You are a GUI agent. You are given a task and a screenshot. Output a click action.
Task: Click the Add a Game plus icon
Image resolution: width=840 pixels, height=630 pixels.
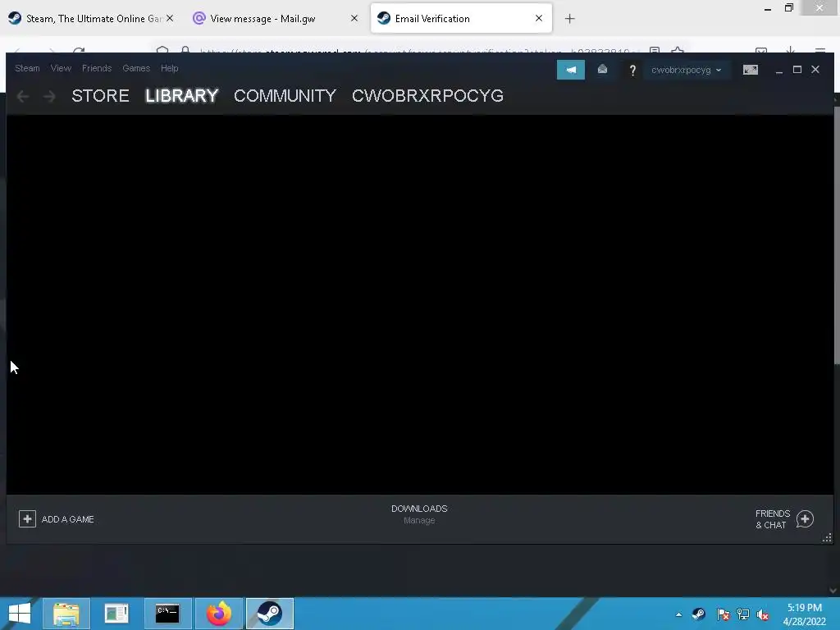click(27, 518)
